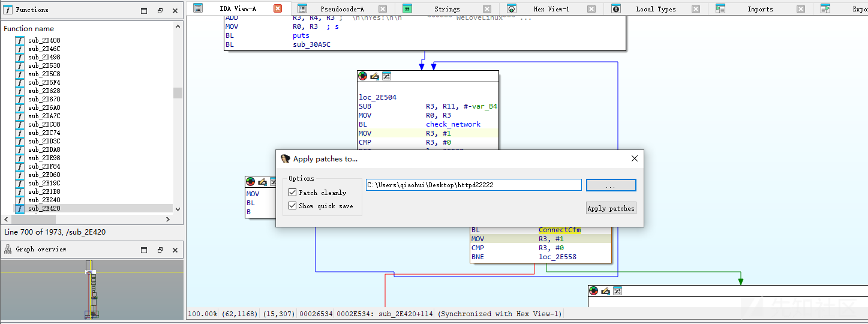The width and height of the screenshot is (868, 324).
Task: Click the Imports tab icon
Action: pos(720,8)
